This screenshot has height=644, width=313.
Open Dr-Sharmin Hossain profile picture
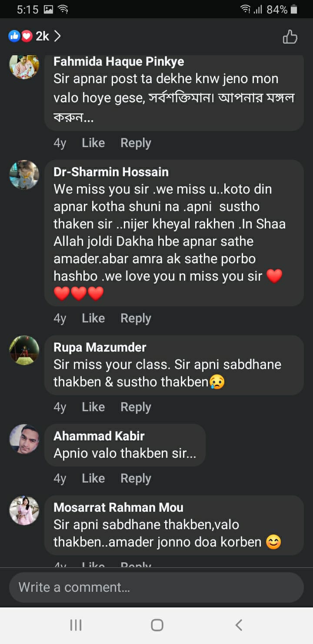point(24,174)
